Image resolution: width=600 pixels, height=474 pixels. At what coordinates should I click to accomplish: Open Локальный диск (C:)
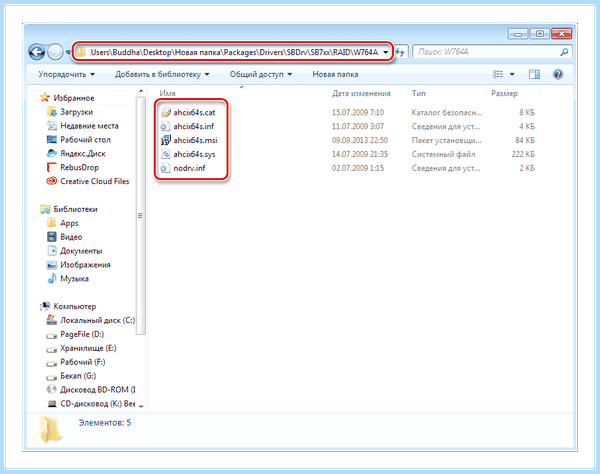click(x=90, y=320)
